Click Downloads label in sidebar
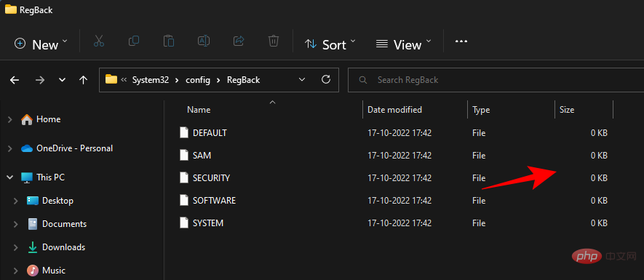644x280 pixels. (x=63, y=247)
